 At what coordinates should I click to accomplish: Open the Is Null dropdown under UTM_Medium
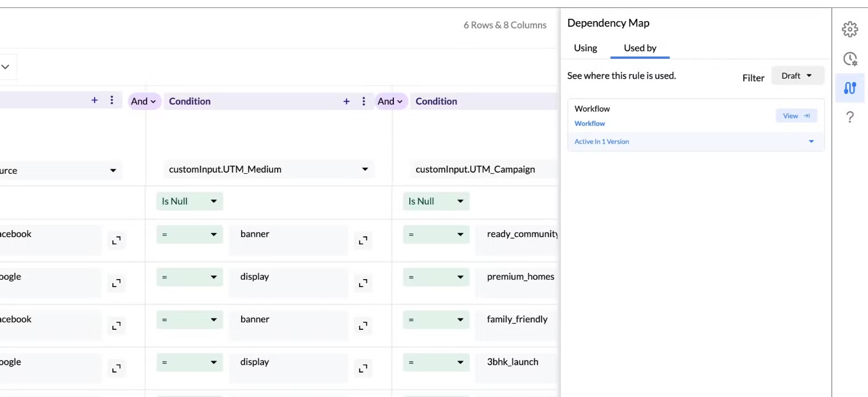coord(189,201)
